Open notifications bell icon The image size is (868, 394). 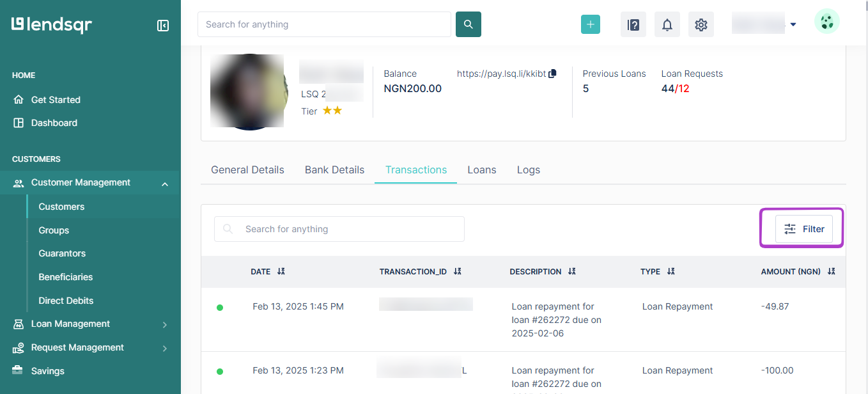667,25
